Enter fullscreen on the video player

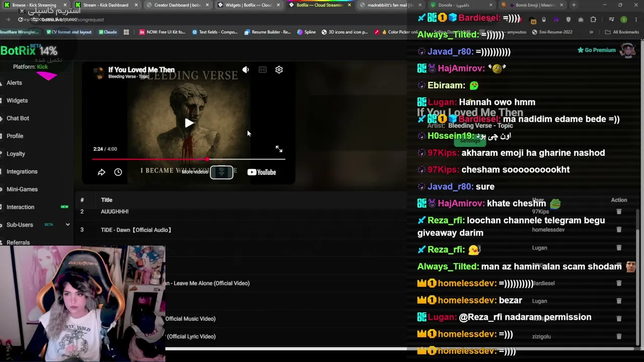coord(279,149)
